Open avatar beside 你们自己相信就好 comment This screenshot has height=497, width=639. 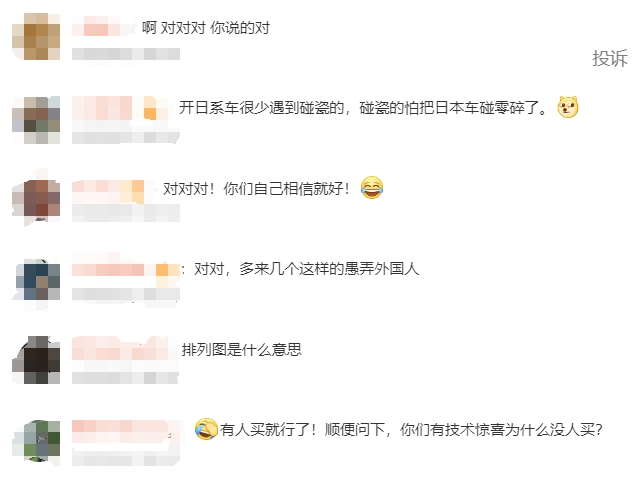(x=36, y=198)
